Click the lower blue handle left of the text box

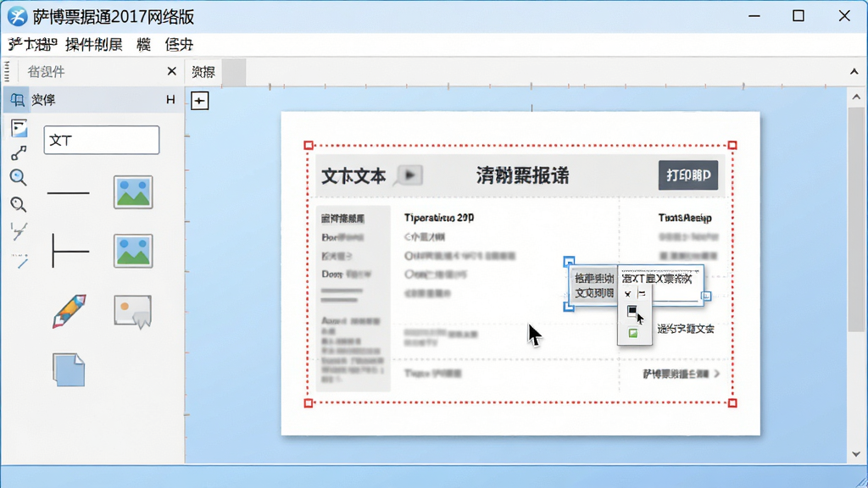click(569, 306)
